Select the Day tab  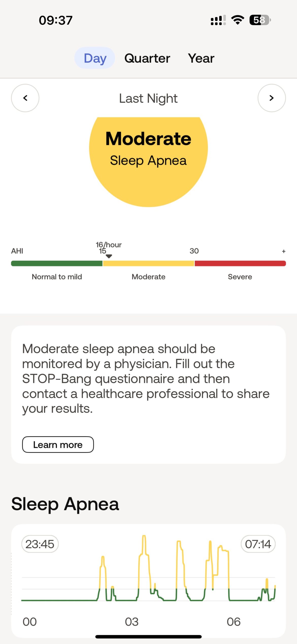[x=95, y=58]
